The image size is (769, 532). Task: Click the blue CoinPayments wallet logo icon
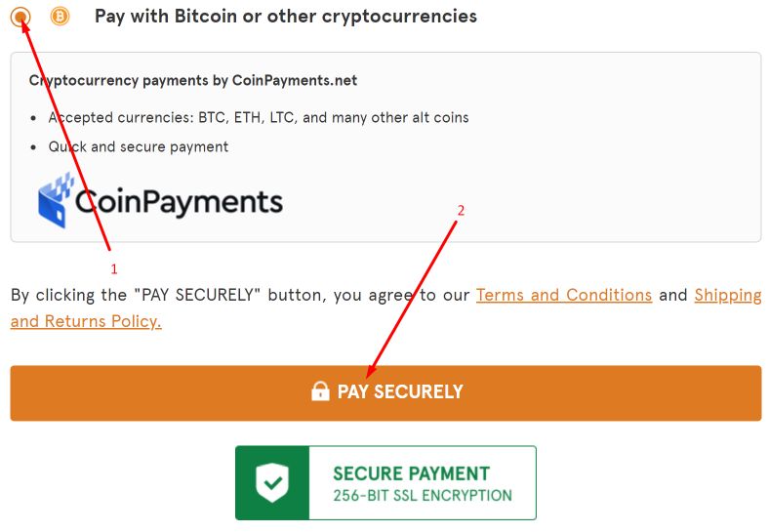click(56, 200)
